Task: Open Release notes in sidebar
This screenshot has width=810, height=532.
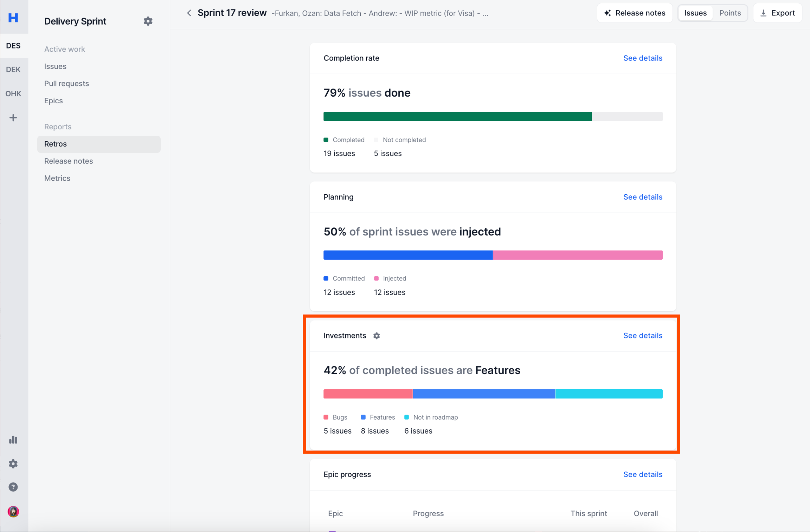Action: tap(69, 161)
